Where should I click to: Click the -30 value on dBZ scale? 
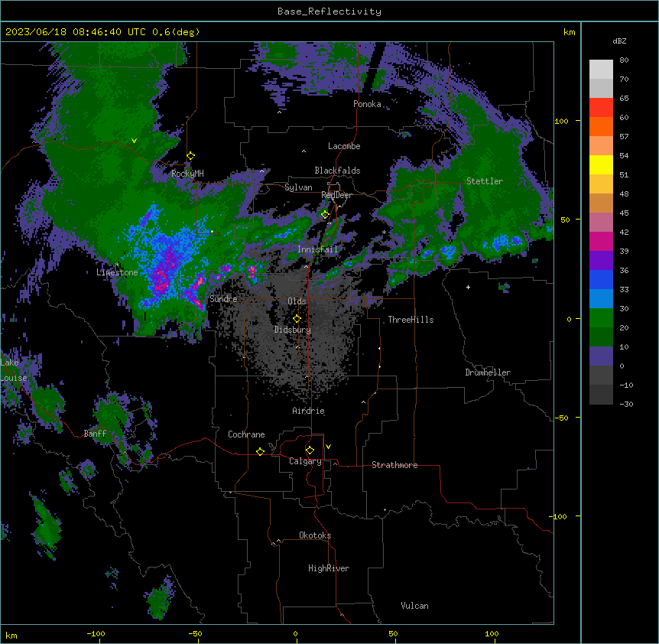click(x=626, y=404)
